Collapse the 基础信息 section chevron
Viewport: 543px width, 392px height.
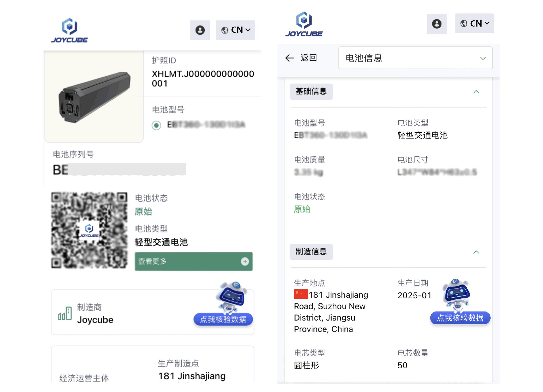click(476, 92)
